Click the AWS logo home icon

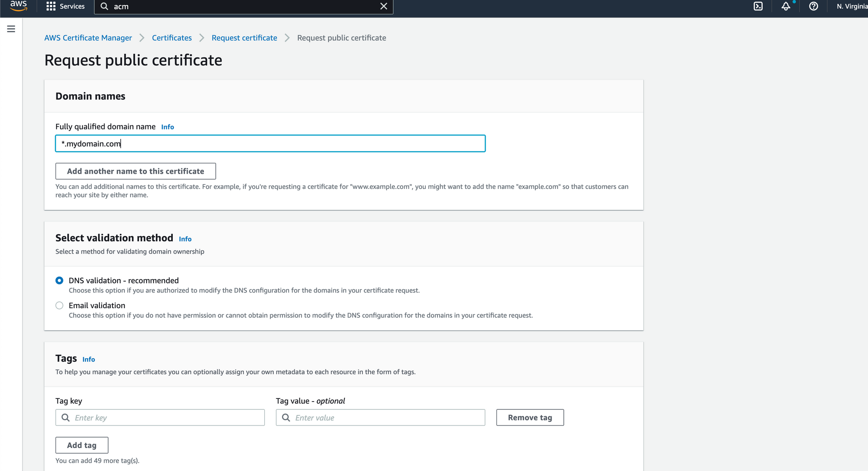pos(18,6)
